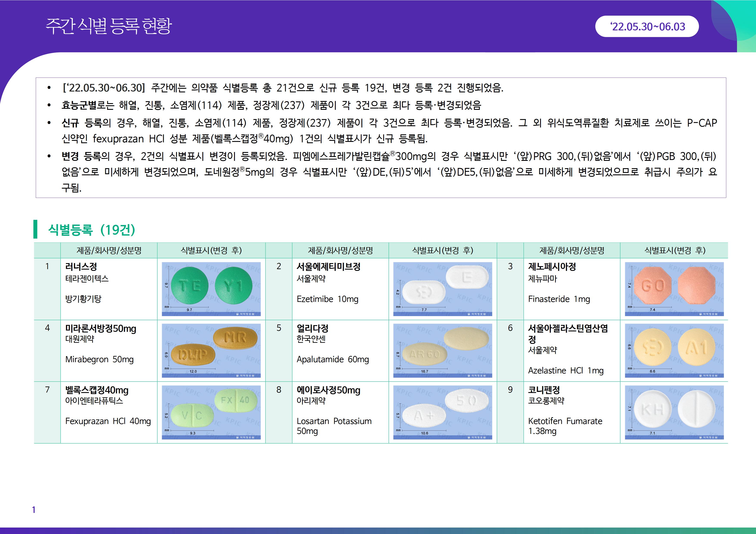Click the 식별등록 (19건) section heading
Image resolution: width=756 pixels, height=534 pixels.
pos(92,229)
